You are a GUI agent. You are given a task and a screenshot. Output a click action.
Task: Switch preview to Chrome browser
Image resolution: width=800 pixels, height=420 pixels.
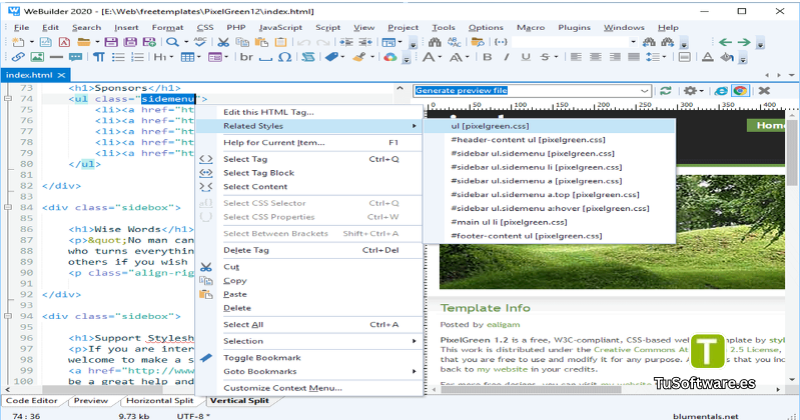tap(740, 91)
